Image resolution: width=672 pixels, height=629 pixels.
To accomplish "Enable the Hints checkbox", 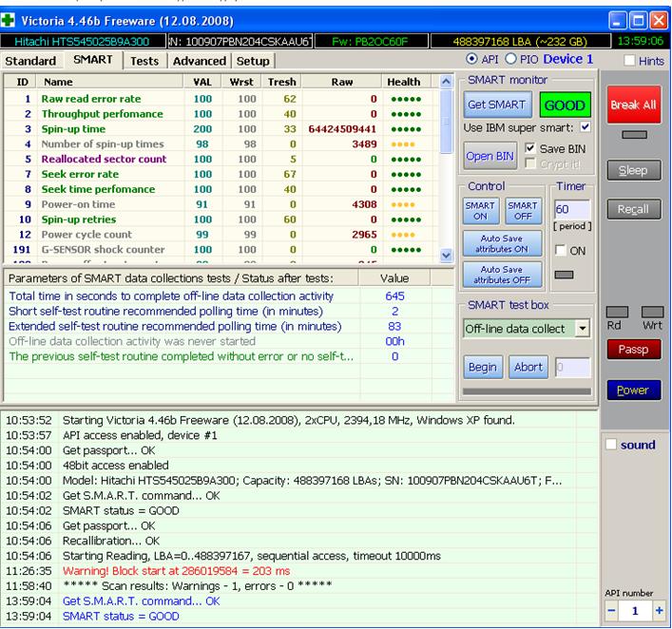I will (x=629, y=61).
